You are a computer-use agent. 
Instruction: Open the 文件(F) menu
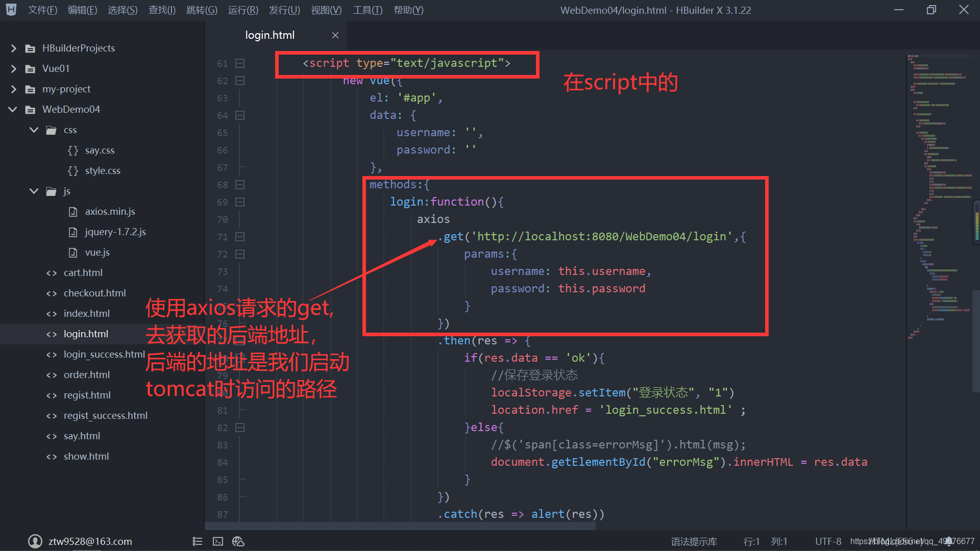click(x=42, y=10)
